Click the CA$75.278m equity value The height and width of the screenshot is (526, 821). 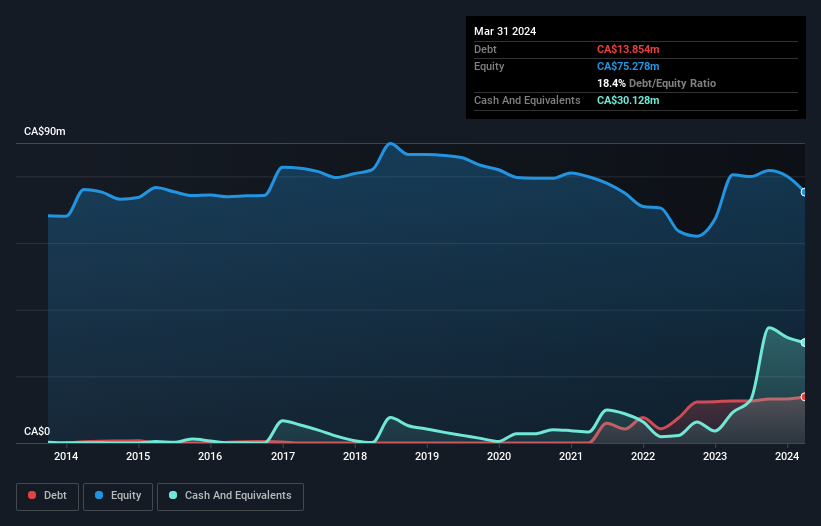pos(628,66)
